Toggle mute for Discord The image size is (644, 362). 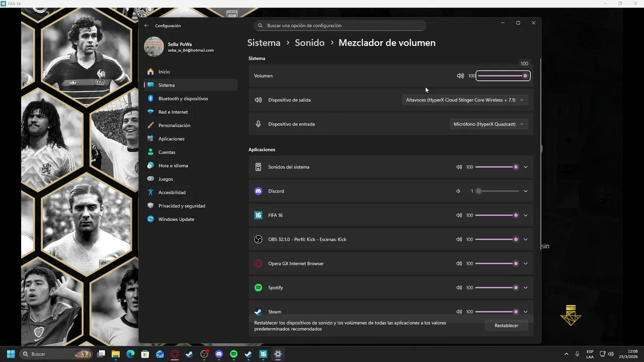pos(458,191)
